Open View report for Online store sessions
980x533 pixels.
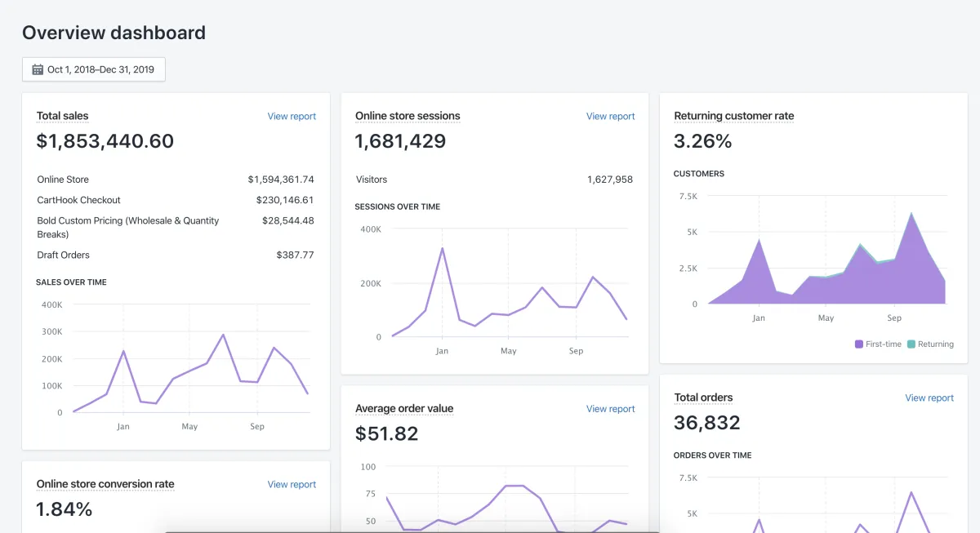click(610, 117)
